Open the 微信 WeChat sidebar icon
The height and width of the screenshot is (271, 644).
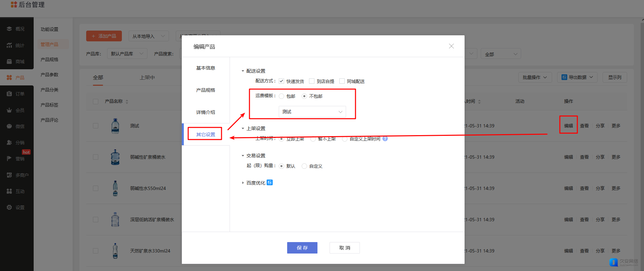pyautogui.click(x=9, y=126)
